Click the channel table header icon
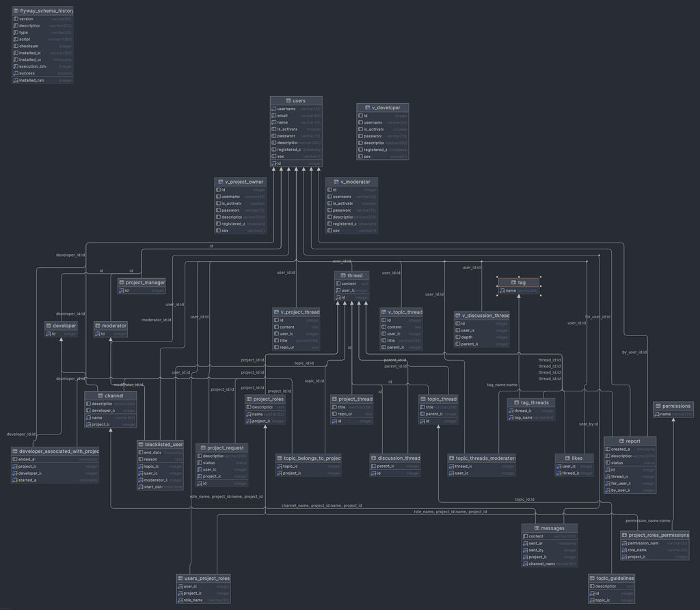 point(100,396)
